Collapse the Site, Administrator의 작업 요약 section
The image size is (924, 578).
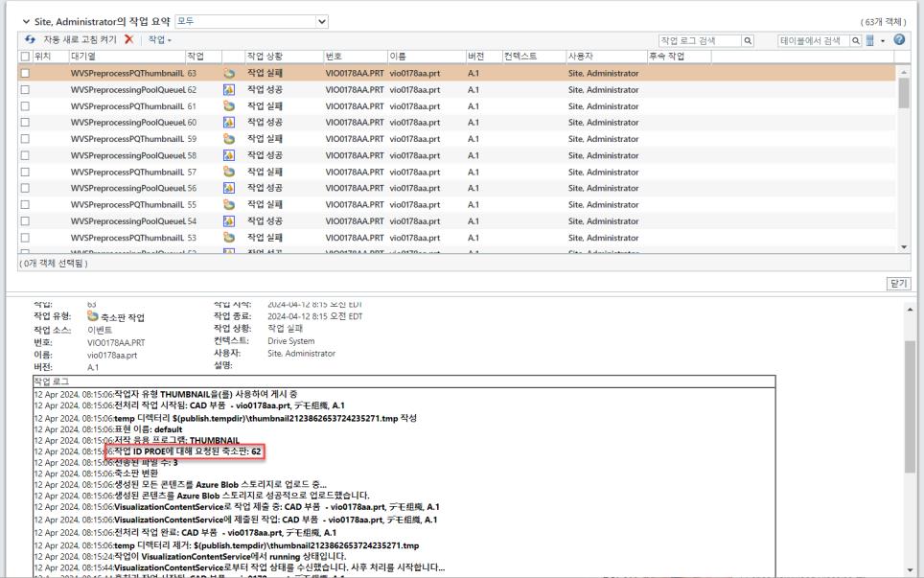(x=26, y=21)
